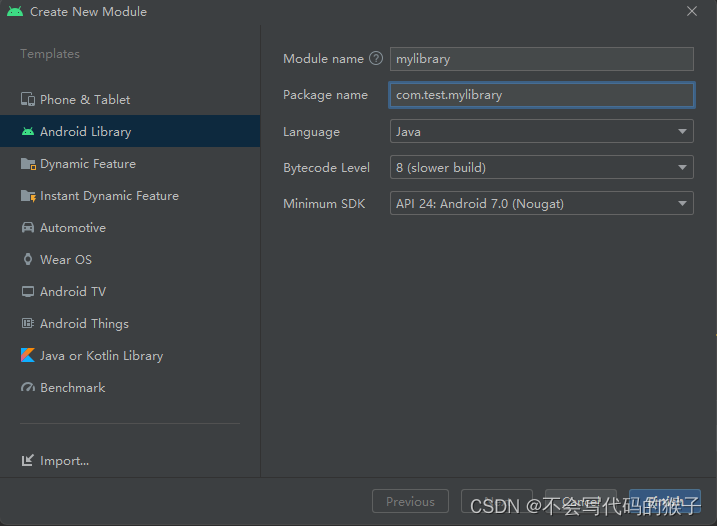Select Benchmark template
This screenshot has height=526, width=717.
pos(130,387)
